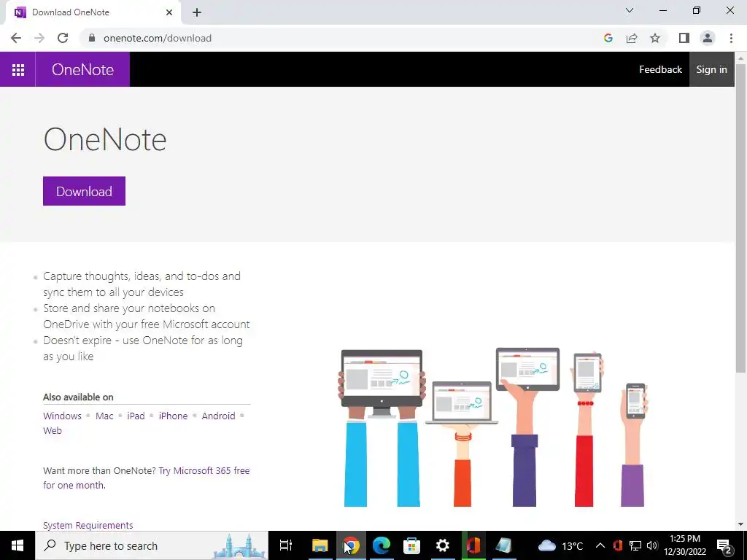
Task: Click the Google icon in address bar
Action: tap(608, 38)
